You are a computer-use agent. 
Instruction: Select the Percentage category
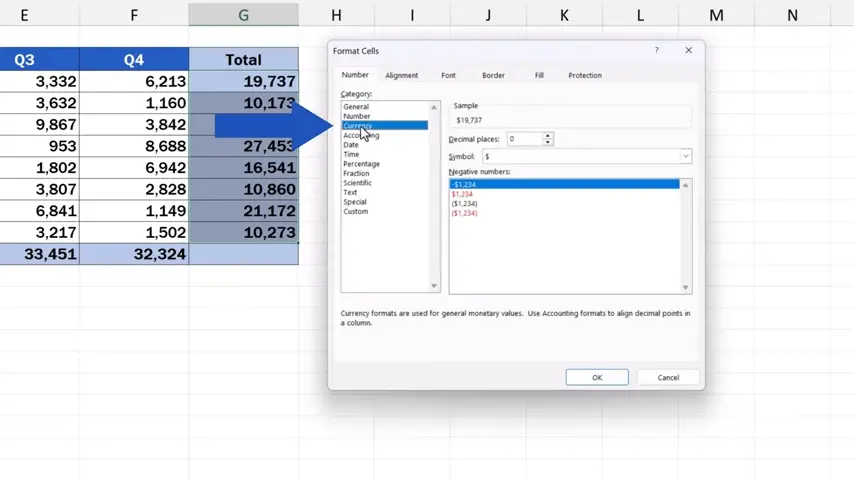pos(361,164)
